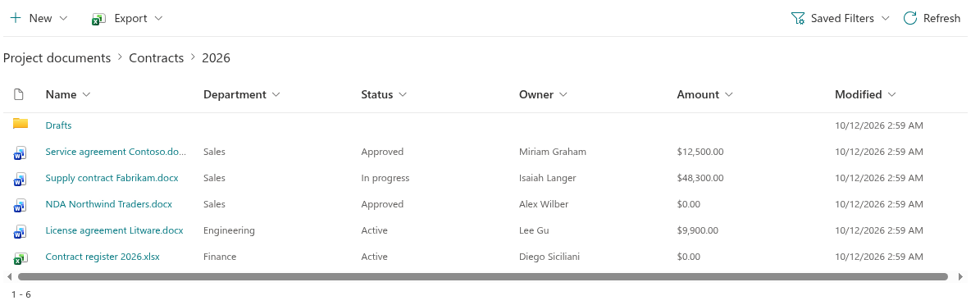Click the Name column header text

pos(62,95)
